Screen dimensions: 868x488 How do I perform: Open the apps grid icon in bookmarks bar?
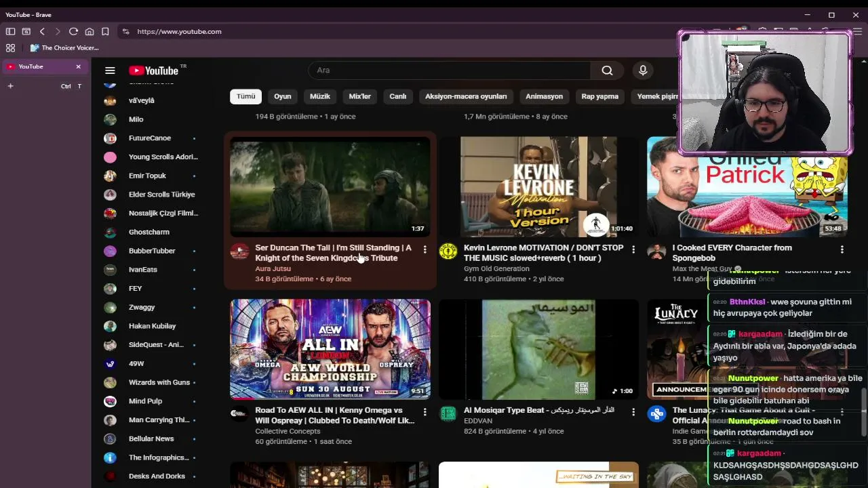coord(10,47)
